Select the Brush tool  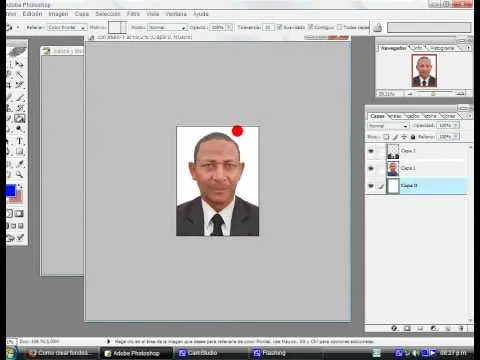[20, 97]
